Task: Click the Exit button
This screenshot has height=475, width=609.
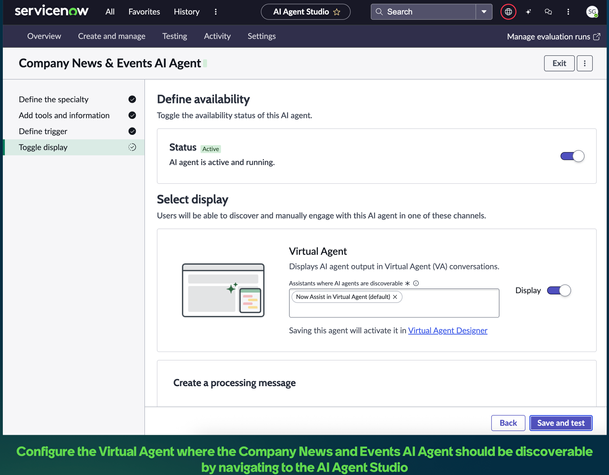Action: pyautogui.click(x=559, y=63)
